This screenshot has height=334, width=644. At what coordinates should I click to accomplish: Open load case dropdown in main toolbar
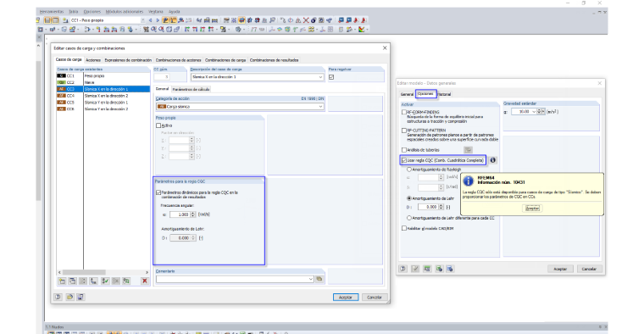(x=143, y=20)
